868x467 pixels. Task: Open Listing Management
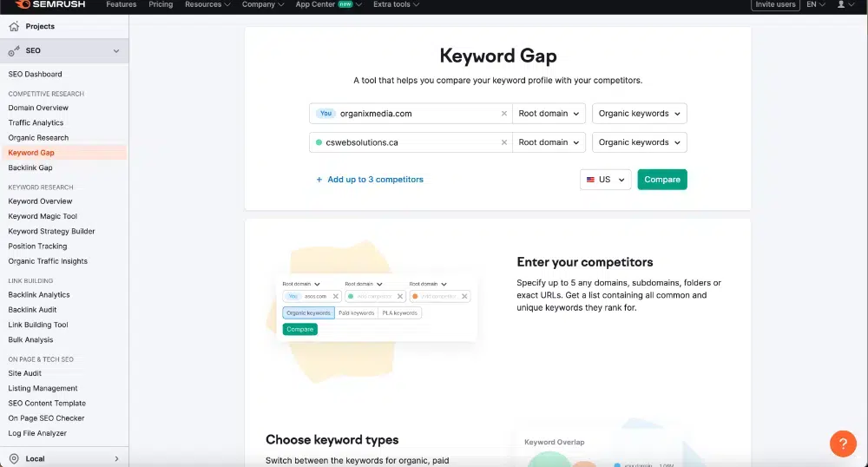tap(43, 388)
